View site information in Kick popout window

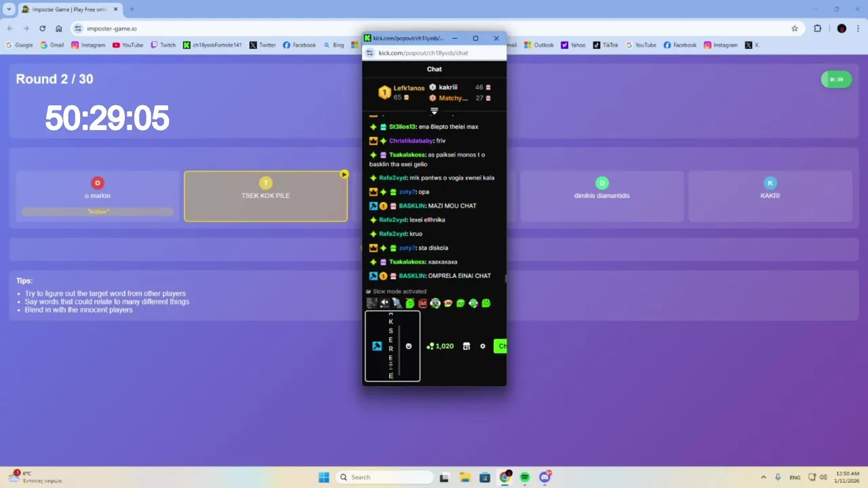(370, 53)
